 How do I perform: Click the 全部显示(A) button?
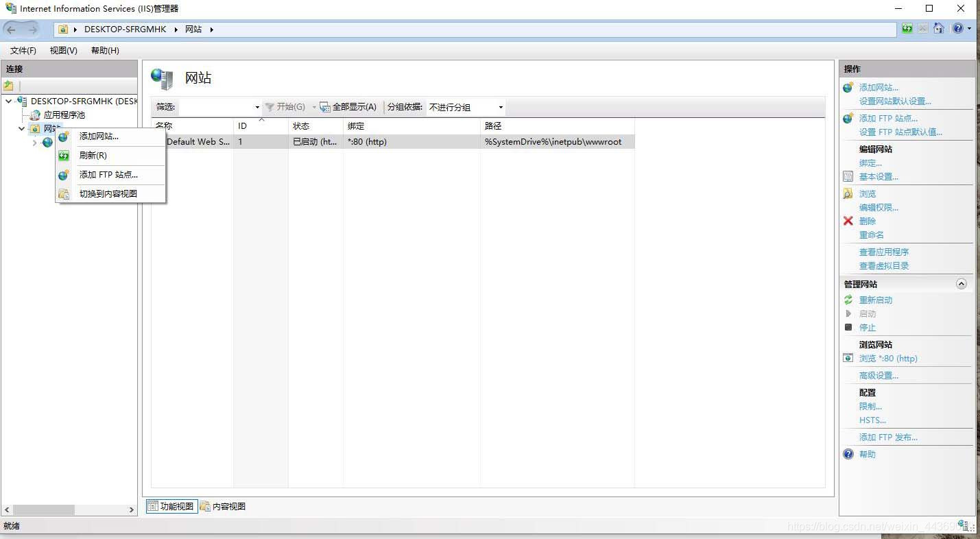tap(348, 107)
